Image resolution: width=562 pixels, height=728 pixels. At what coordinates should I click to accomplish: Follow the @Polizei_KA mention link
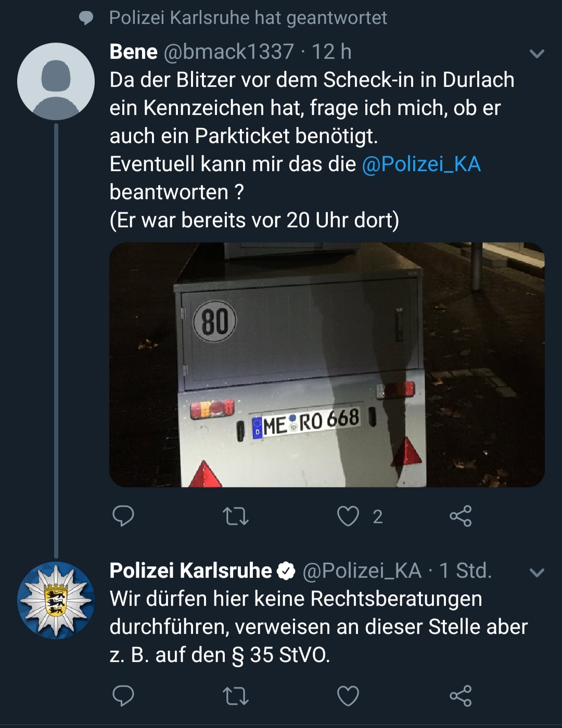click(x=421, y=164)
